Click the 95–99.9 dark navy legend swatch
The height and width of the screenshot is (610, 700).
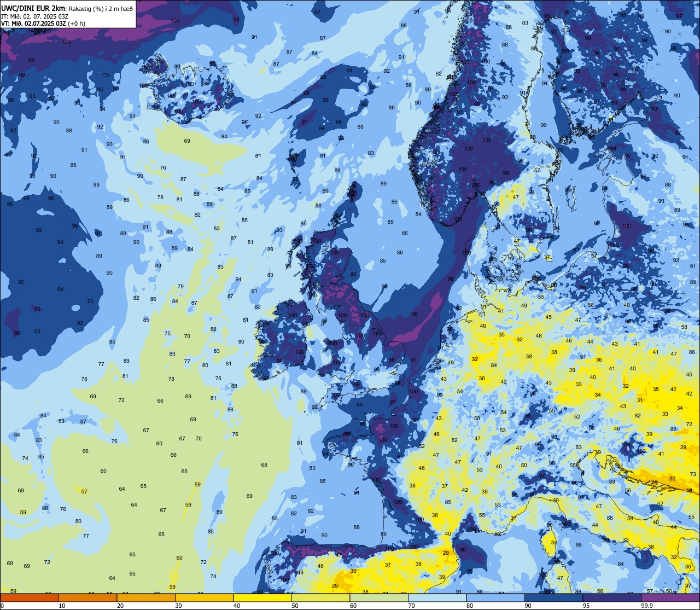point(612,598)
